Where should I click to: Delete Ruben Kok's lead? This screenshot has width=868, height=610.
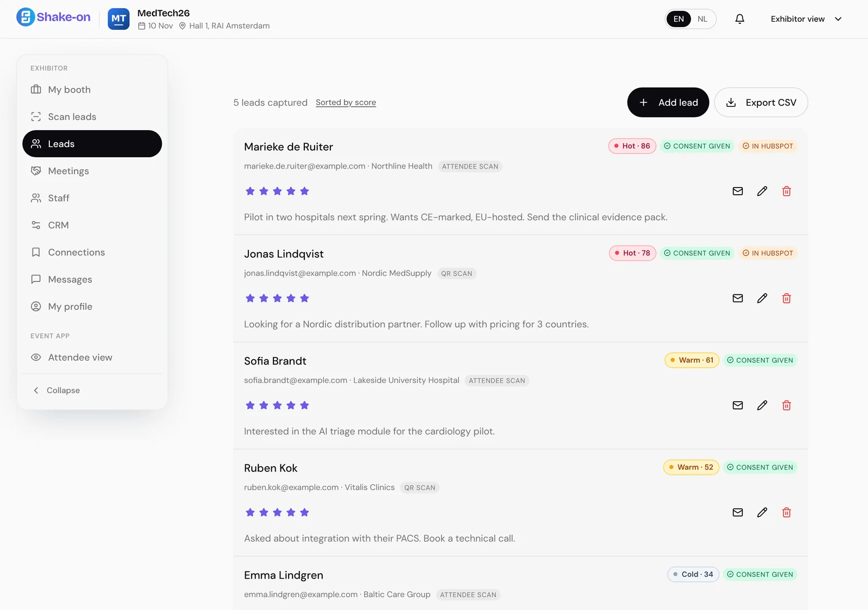click(787, 512)
